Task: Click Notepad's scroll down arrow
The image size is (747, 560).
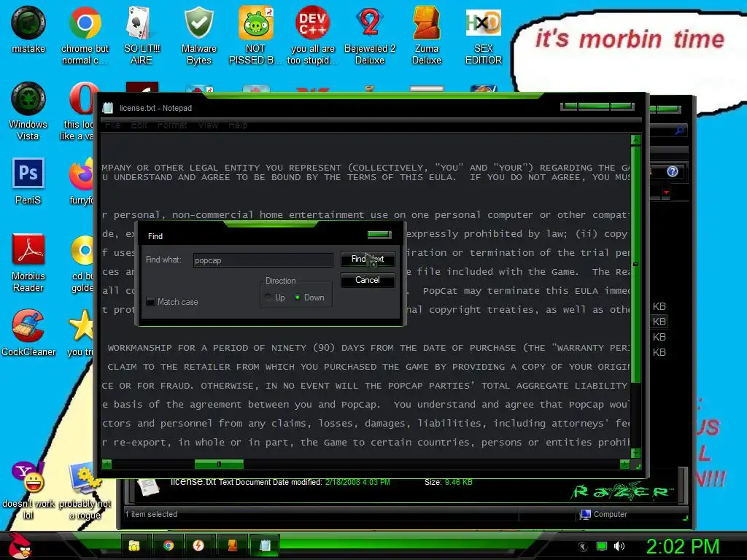Action: 635,453
